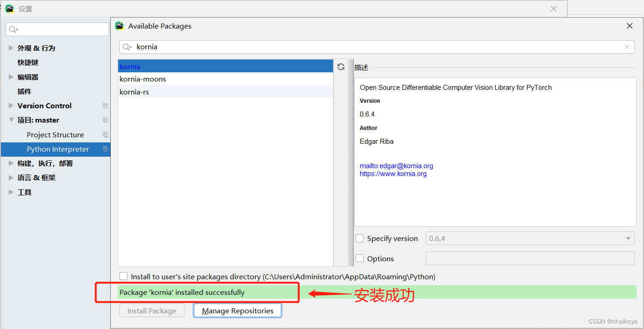Click the copy icon next to Project Structure
Viewport: 644px width, 329px height.
(105, 135)
